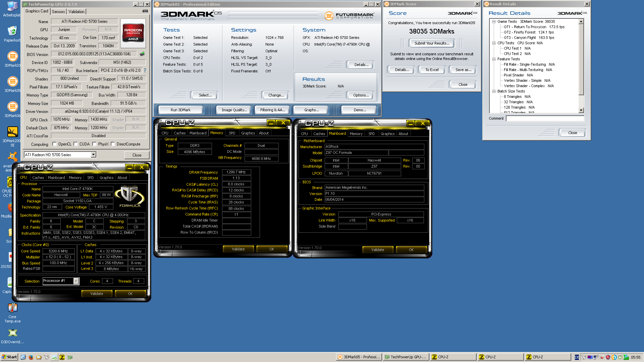This screenshot has height=362, width=644.
Task: Click the Internet Explorer quick launch icon
Action: click(23, 357)
